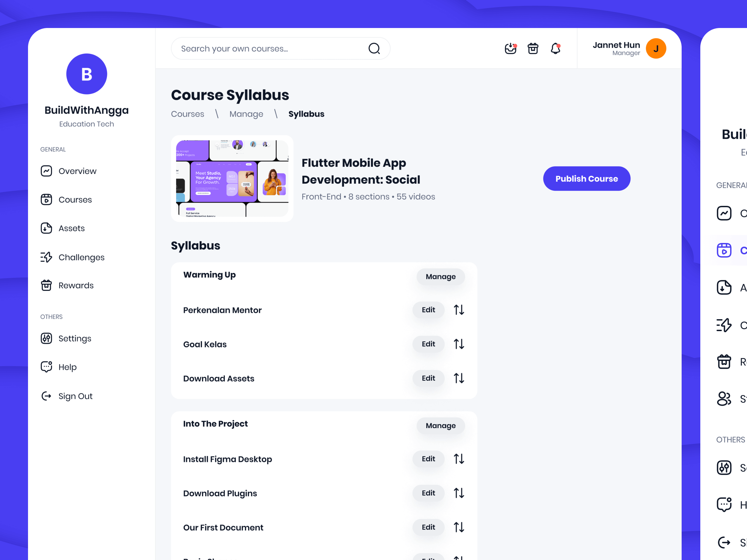Screen dimensions: 747x560
Task: Edit the Goal Kelas lesson
Action: click(x=428, y=344)
